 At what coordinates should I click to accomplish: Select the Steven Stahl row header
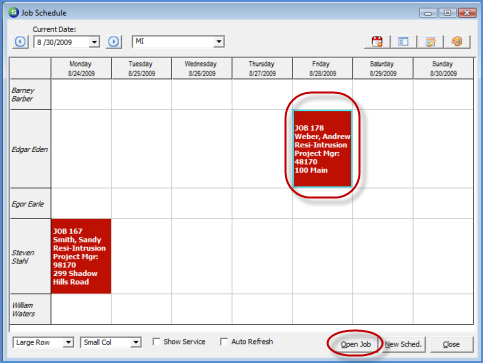pyautogui.click(x=30, y=256)
